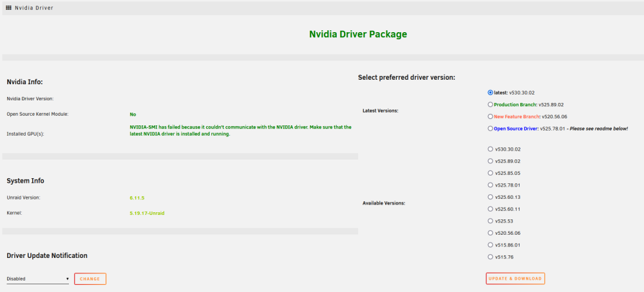
Task: Click the 'Please see readme below!' note
Action: pos(599,129)
